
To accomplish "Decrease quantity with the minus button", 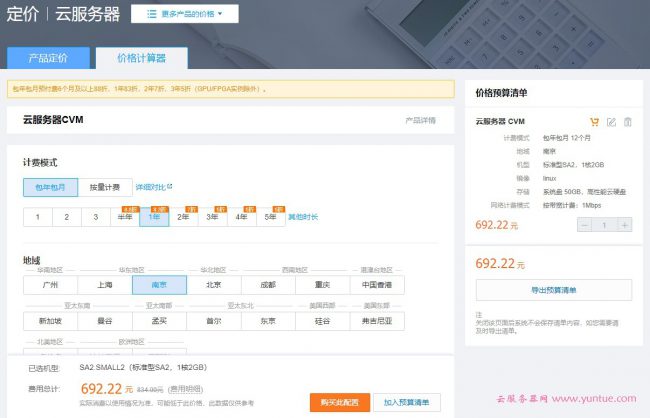I will pyautogui.click(x=586, y=225).
